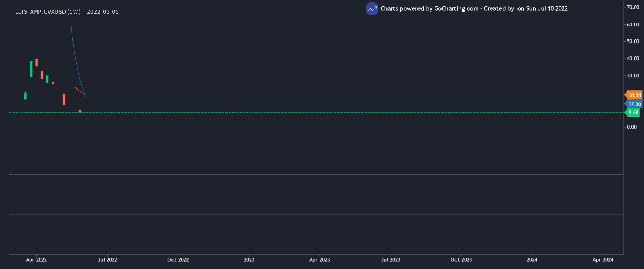The image size is (644, 269).
Task: Select the short orange indicator line
Action: tap(79, 91)
